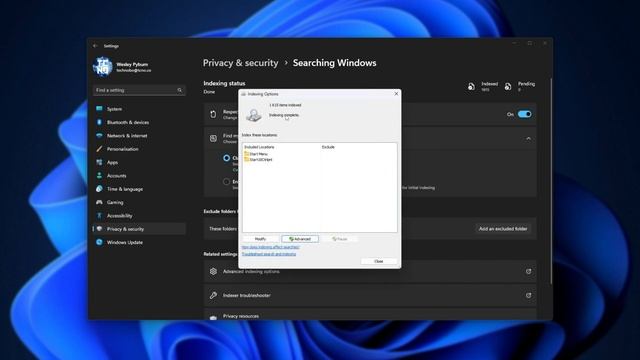Screen dimensions: 640x360
Task: Click the Accessibility label in the sidebar
Action: click(x=120, y=216)
